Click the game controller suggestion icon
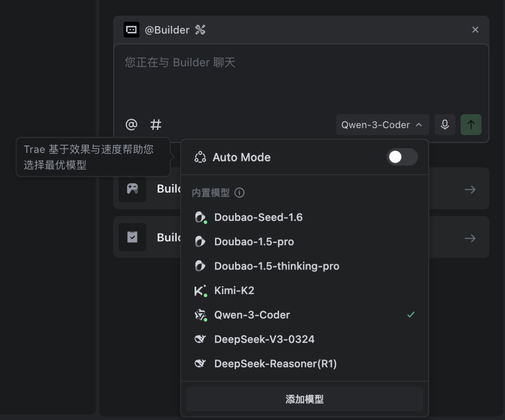This screenshot has width=505, height=420. click(x=132, y=188)
